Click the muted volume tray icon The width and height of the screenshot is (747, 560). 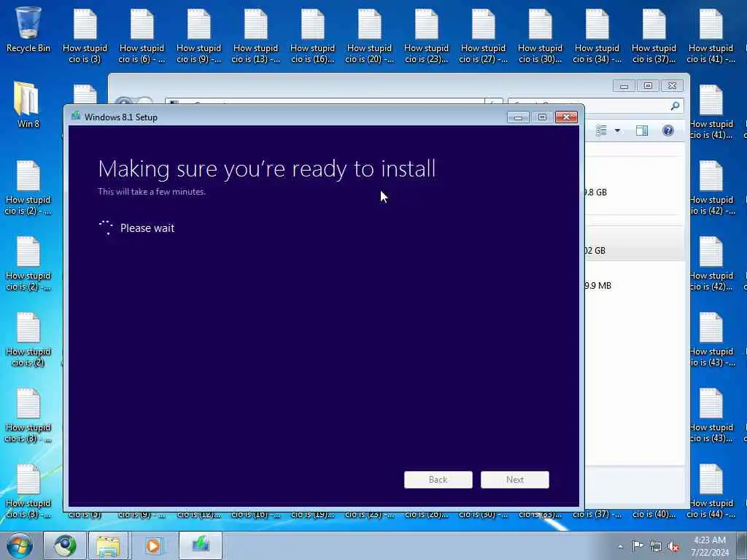tap(673, 547)
